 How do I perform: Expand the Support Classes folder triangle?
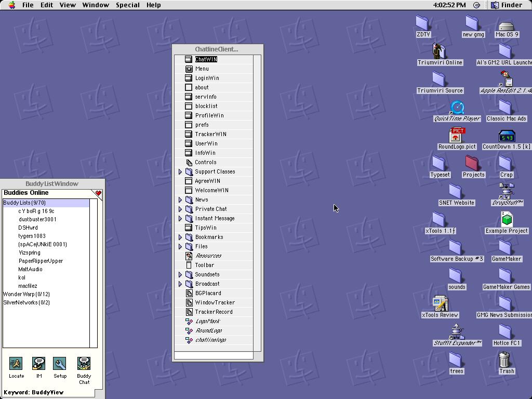180,171
